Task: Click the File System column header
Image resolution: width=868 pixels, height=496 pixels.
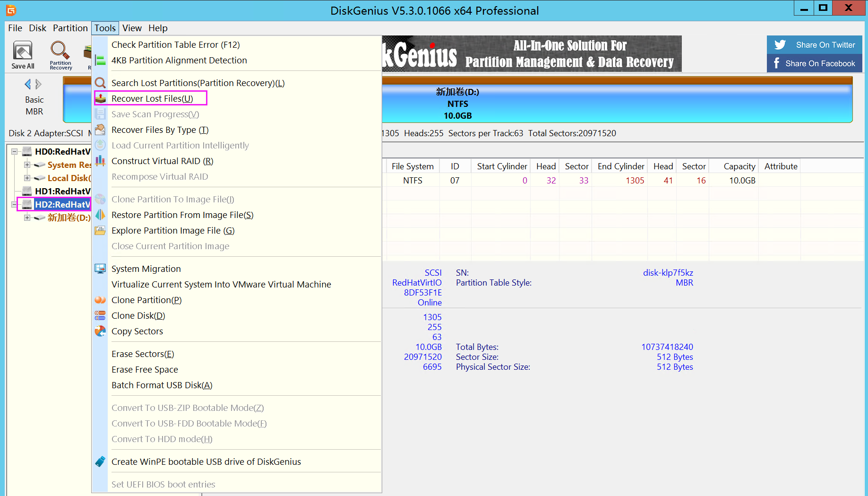Action: (413, 166)
